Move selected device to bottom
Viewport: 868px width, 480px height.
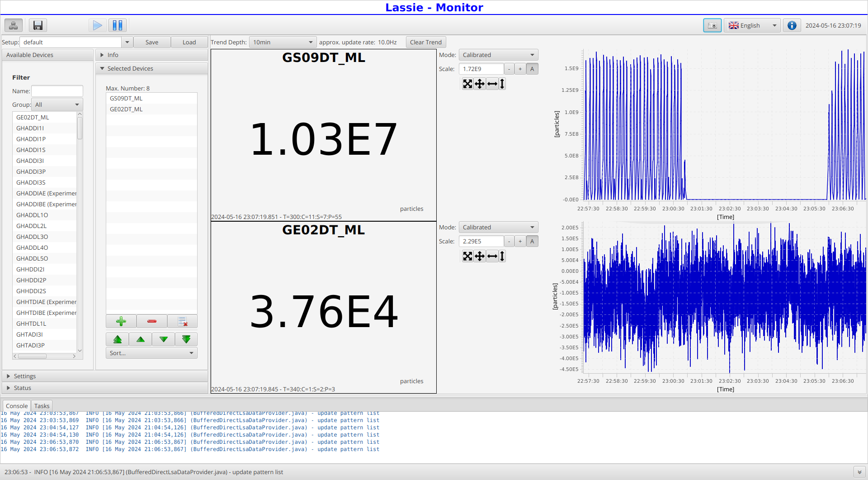(x=186, y=339)
